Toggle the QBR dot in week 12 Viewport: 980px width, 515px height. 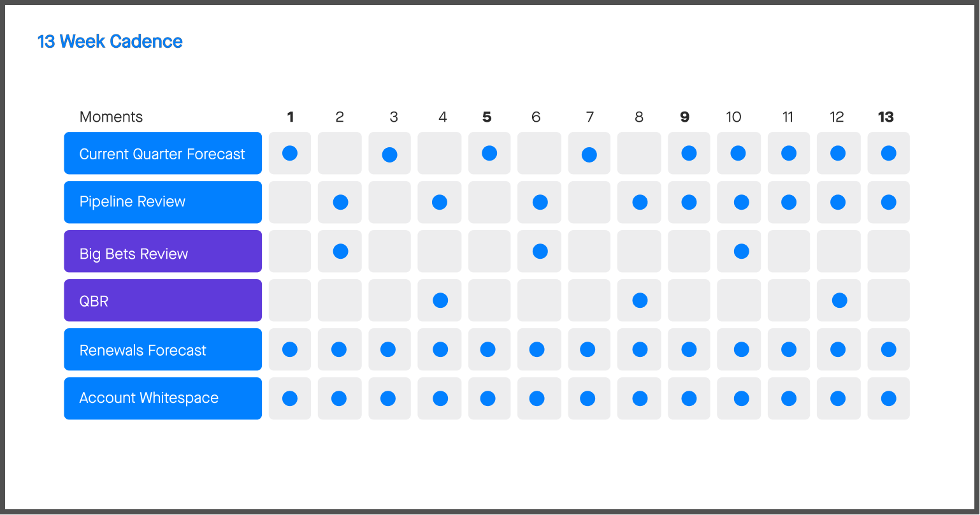(839, 300)
